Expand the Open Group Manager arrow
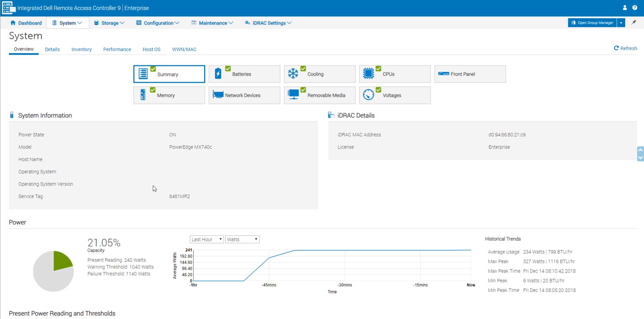Screen dimensions: 644x319 point(621,23)
